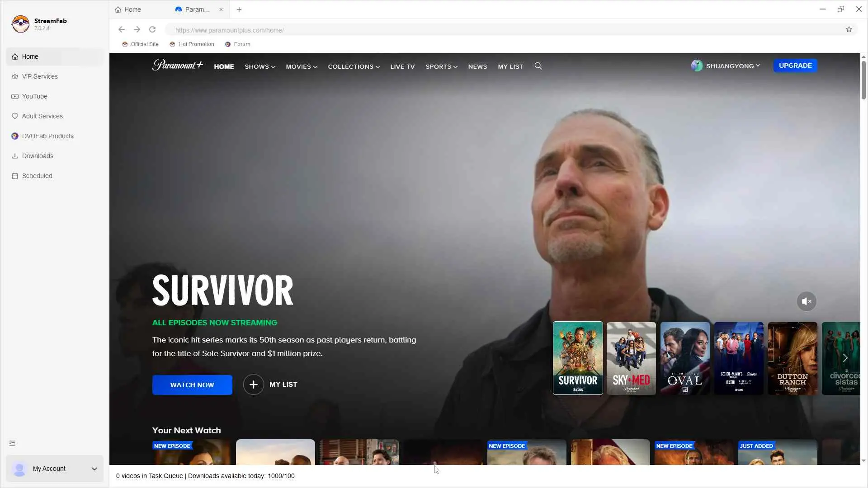Open the JUST ADDED card in Your Next Watch
Image resolution: width=868 pixels, height=488 pixels.
pyautogui.click(x=778, y=452)
